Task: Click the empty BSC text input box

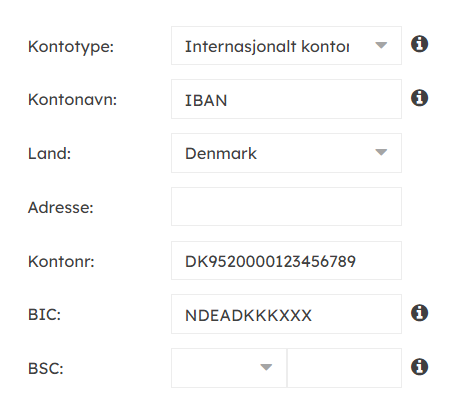Action: point(344,368)
